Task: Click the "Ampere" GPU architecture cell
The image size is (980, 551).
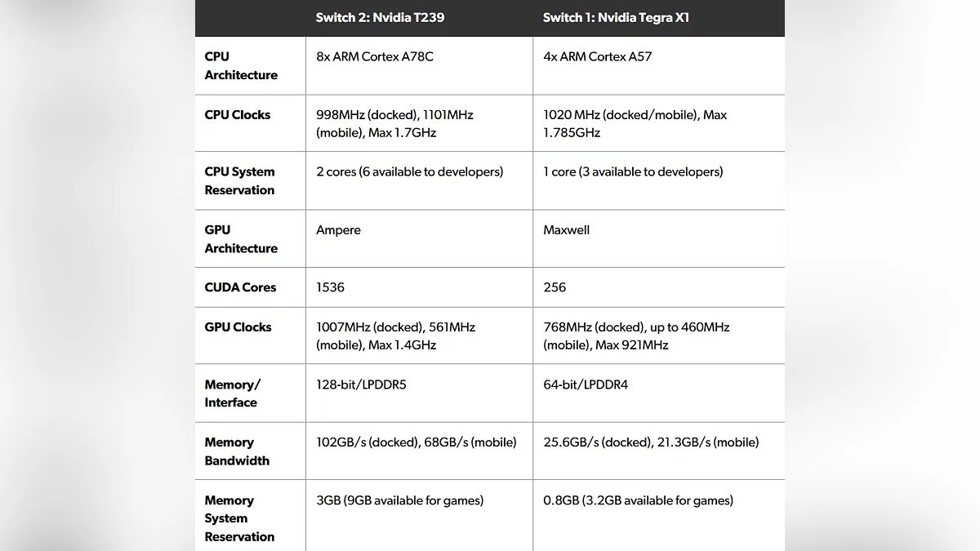Action: pyautogui.click(x=338, y=230)
